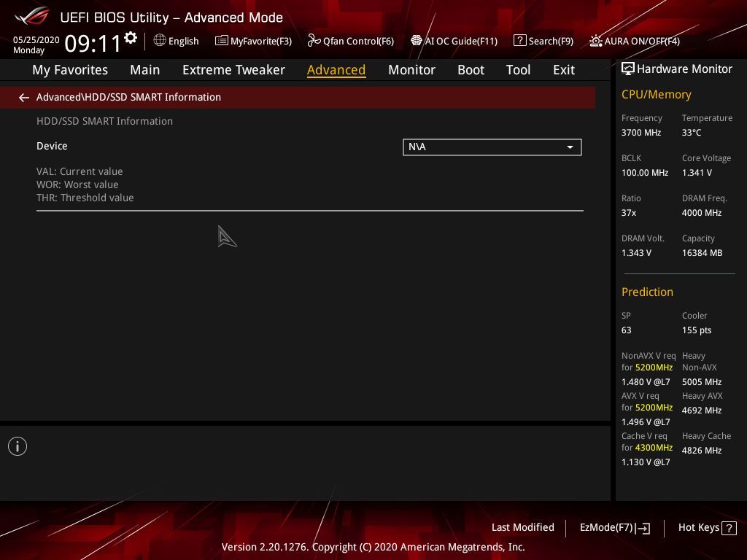Viewport: 747px width, 560px height.
Task: Open Extreme Tweaker tab
Action: (233, 70)
